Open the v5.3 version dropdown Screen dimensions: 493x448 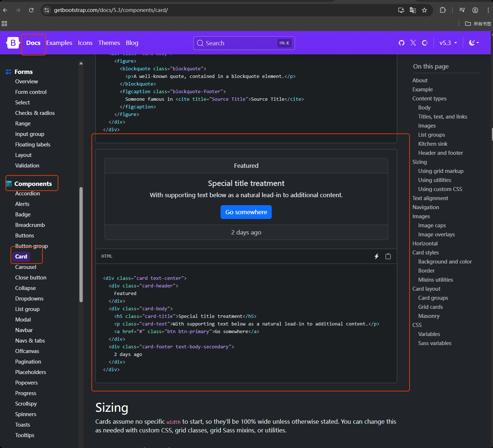pos(448,43)
